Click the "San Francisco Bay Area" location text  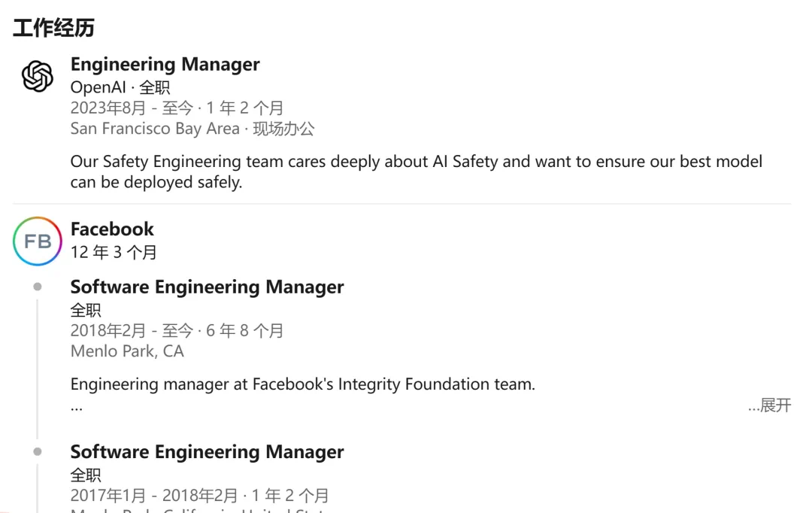click(155, 129)
